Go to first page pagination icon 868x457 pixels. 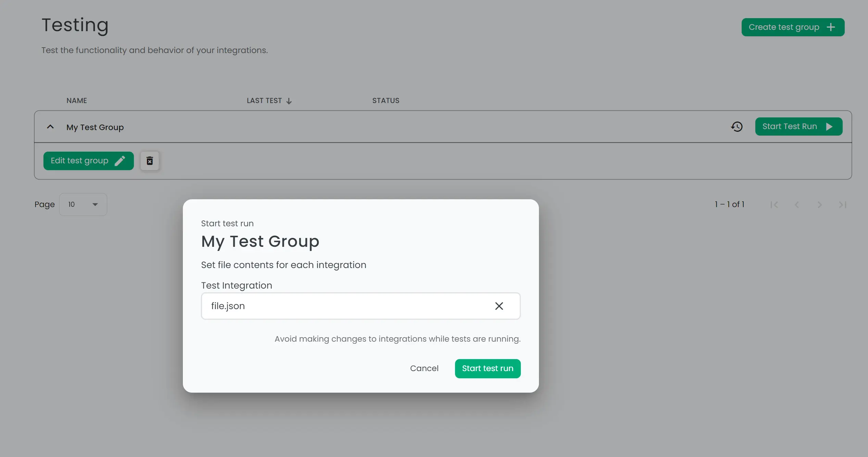click(774, 204)
